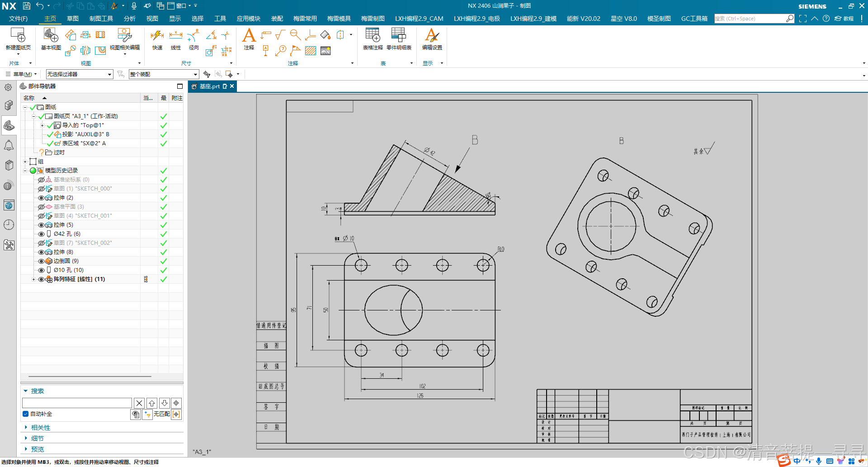Click the 基本视图 (Base View) icon
868x467 pixels.
point(51,35)
